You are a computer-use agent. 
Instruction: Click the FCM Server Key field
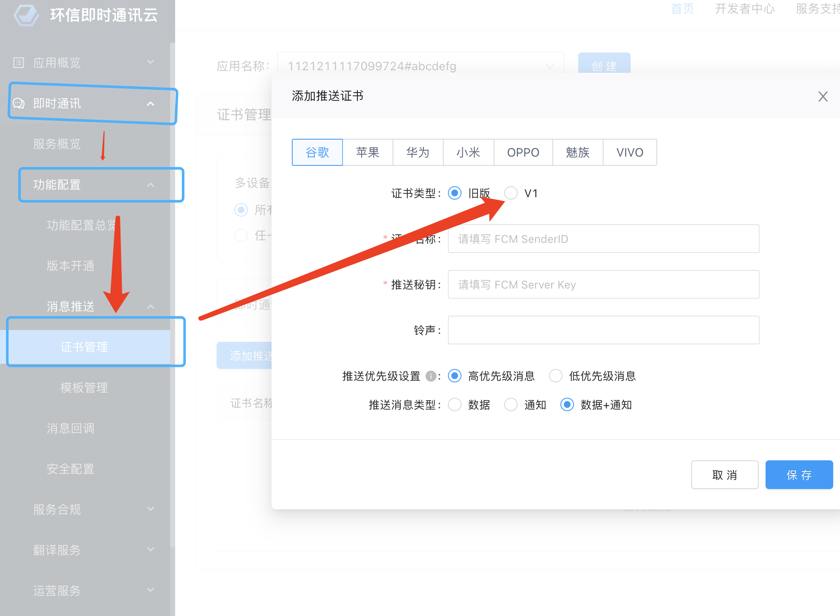603,285
